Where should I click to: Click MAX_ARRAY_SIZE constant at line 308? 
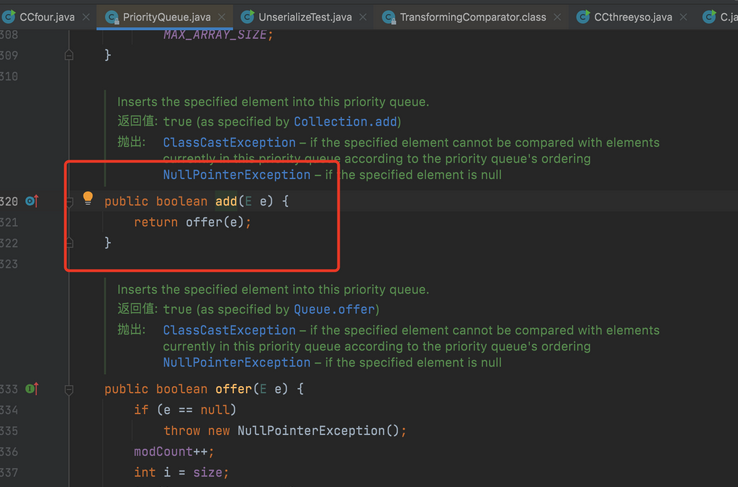[x=215, y=35]
